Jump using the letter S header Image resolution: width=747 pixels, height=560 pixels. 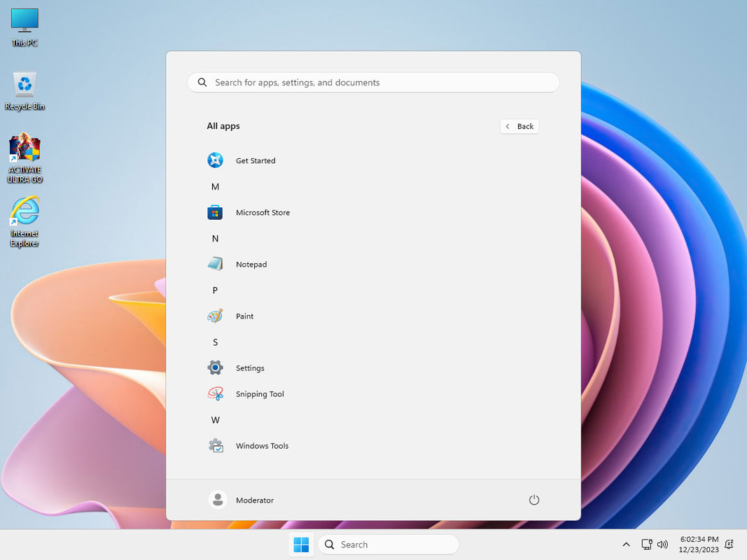pos(216,342)
